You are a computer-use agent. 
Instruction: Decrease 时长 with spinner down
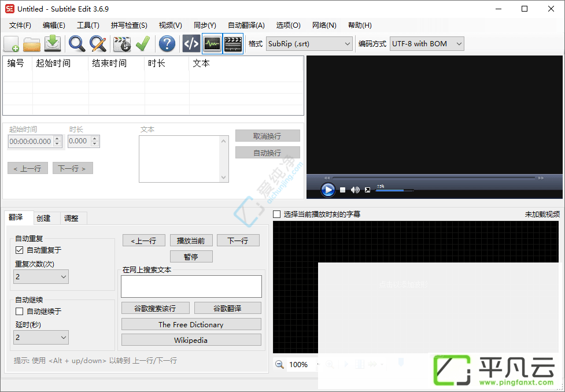click(95, 144)
